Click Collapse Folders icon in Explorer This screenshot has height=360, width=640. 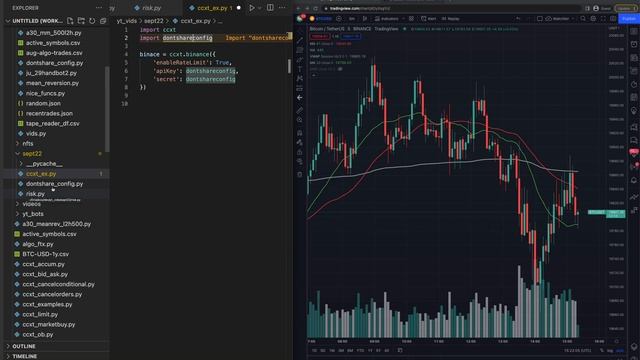click(103, 21)
